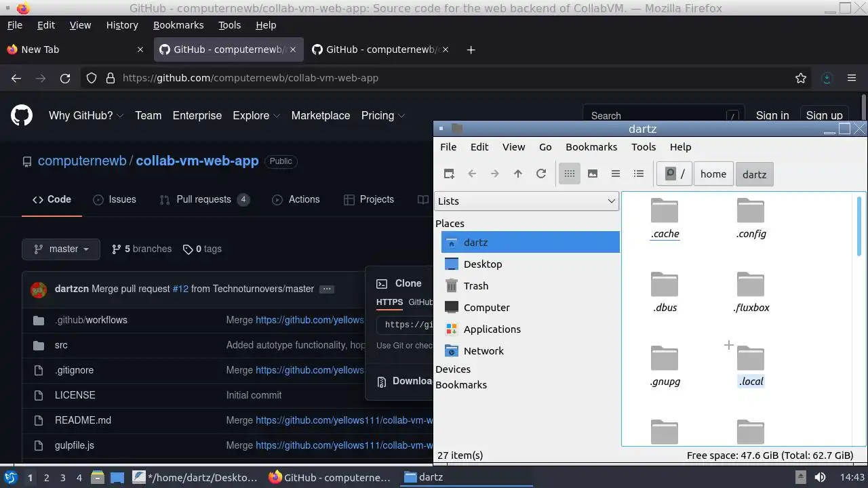Expand the Why GitHub? dropdown
Screen dimensions: 868x488
[x=86, y=115]
